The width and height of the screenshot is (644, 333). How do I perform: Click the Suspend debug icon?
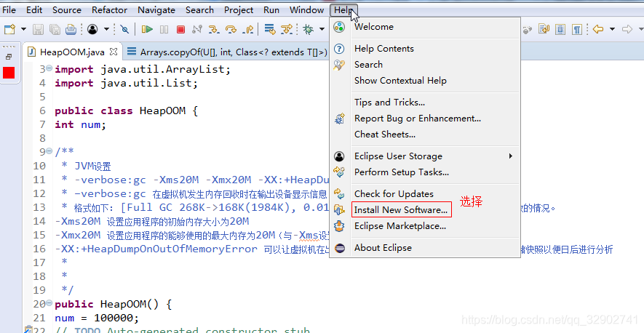coord(164,29)
